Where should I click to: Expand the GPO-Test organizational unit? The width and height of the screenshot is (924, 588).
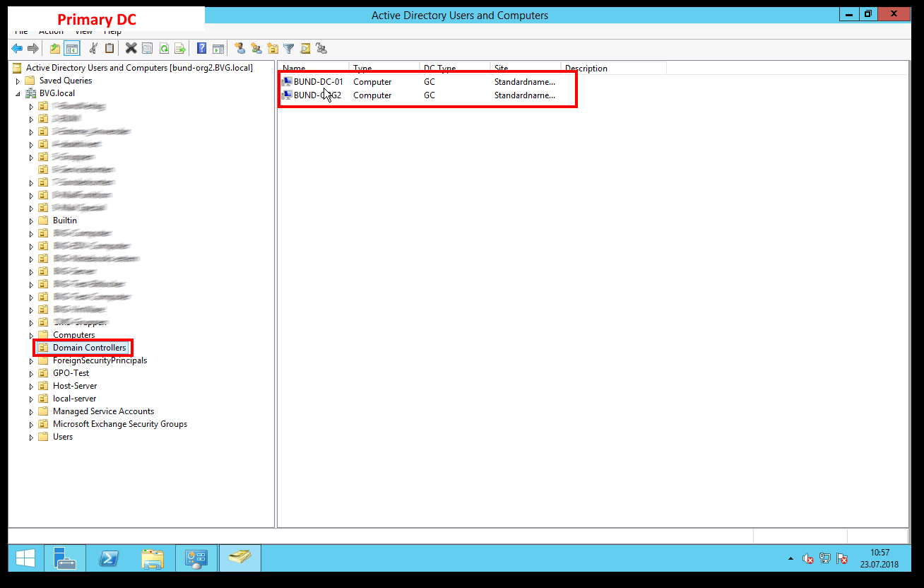(31, 374)
